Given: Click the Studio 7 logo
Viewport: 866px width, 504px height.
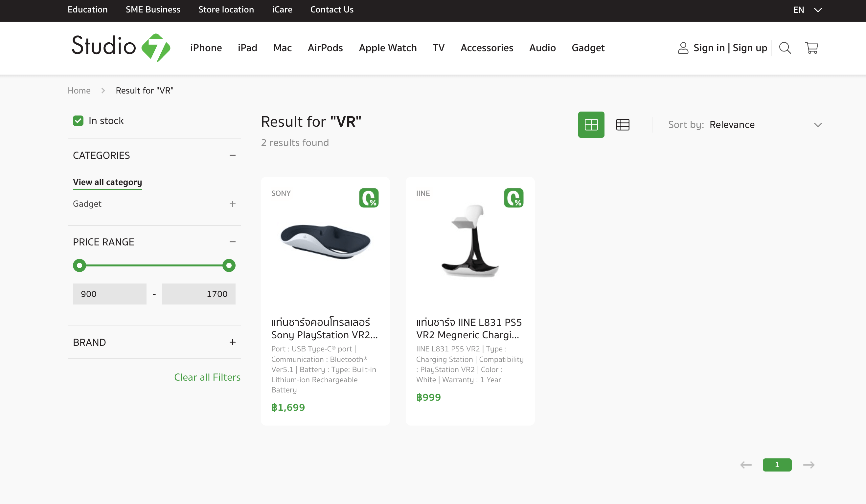Looking at the screenshot, I should tap(121, 48).
